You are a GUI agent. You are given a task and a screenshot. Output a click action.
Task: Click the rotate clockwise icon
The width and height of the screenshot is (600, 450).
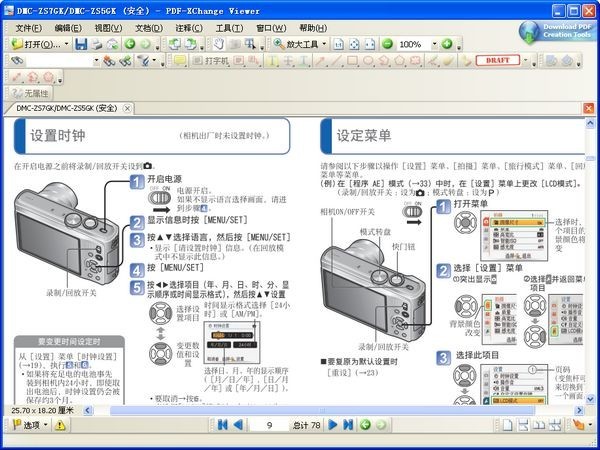click(x=190, y=44)
